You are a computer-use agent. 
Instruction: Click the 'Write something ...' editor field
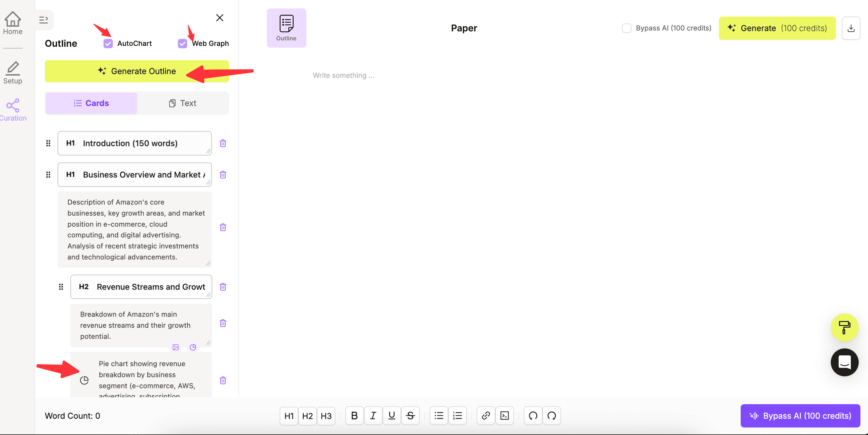(x=343, y=76)
